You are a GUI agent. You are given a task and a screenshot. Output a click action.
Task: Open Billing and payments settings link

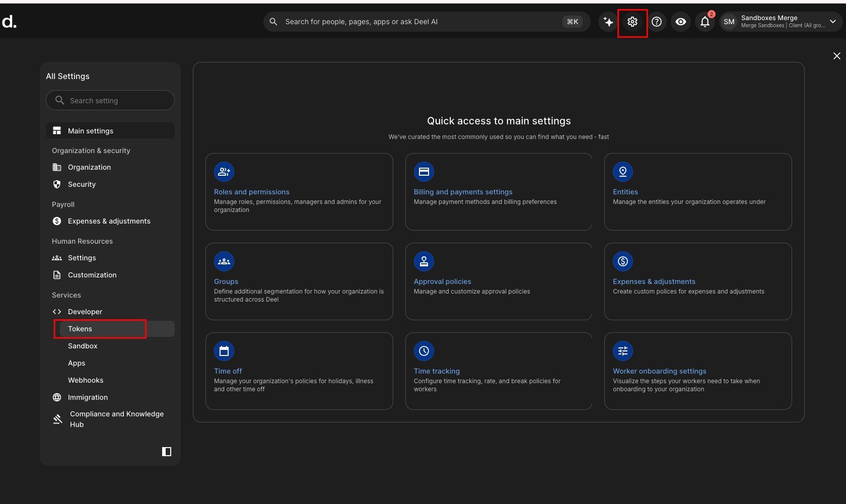(463, 192)
